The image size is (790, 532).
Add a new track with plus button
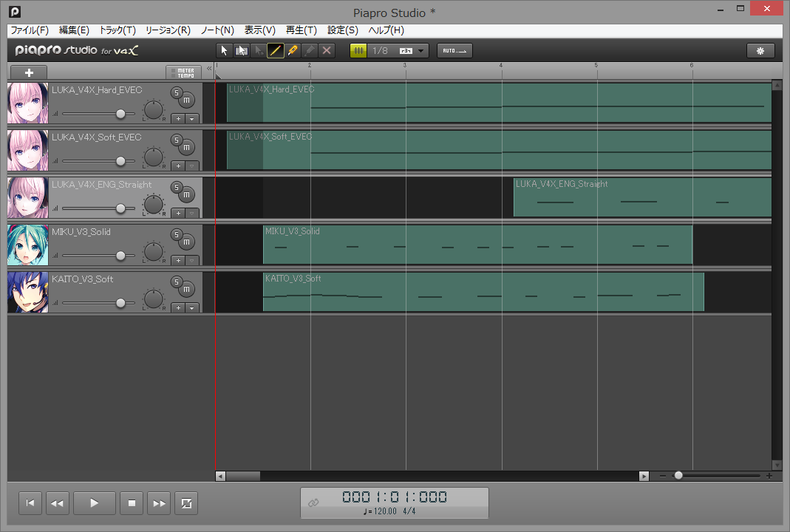coord(29,72)
